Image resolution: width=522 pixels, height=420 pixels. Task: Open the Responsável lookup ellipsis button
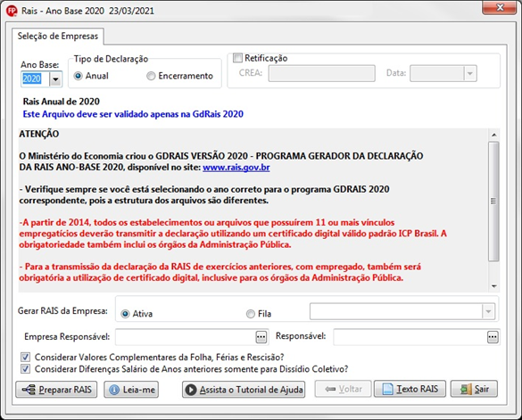click(x=493, y=337)
